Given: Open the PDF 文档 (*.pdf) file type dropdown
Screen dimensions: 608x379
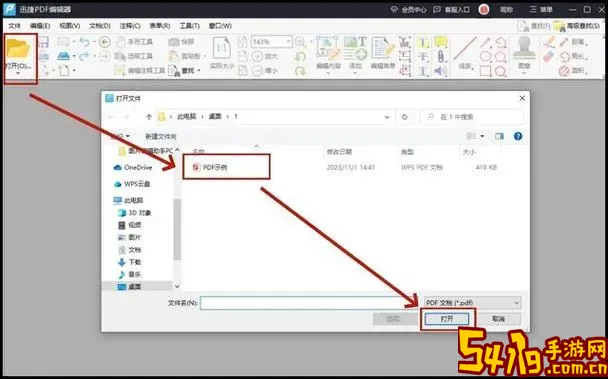Looking at the screenshot, I should pos(472,303).
